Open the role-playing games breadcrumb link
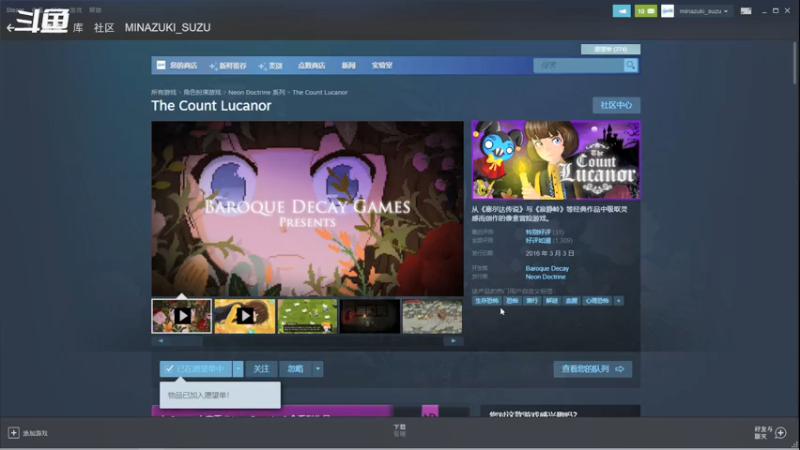 [x=202, y=92]
